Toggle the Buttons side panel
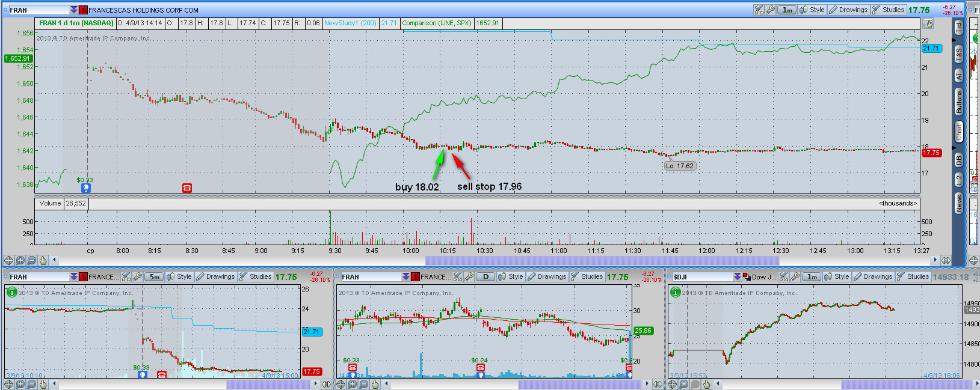 pos(959,102)
